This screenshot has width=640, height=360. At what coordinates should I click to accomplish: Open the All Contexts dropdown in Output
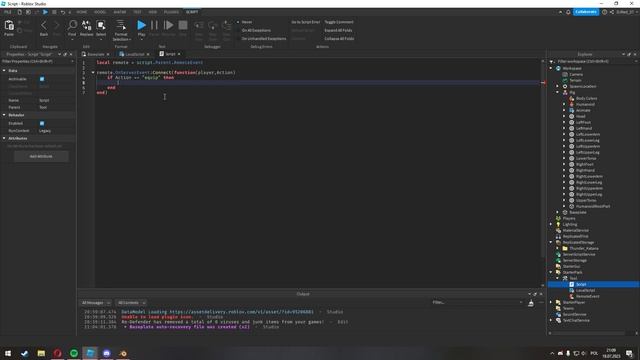131,303
